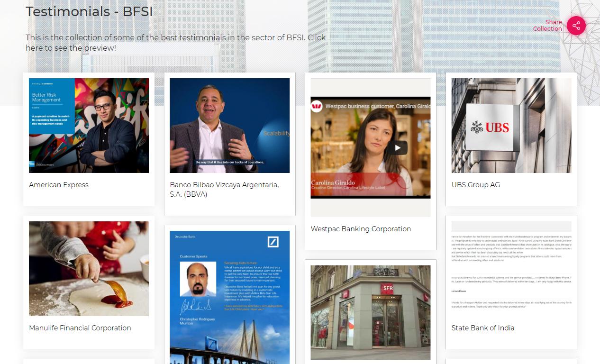Click the 'Testimonials - BFSI' heading
This screenshot has height=364, width=600.
point(89,11)
